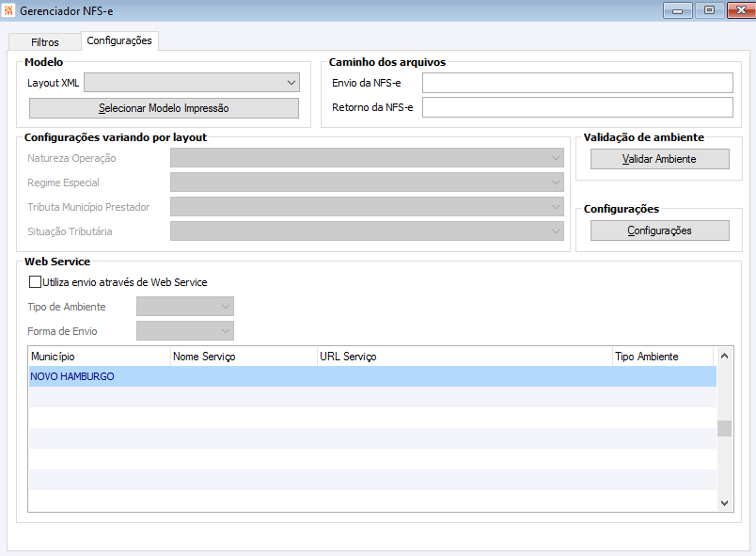Click the URL Serviço column header
Screen dimensions: 756x556
tap(465, 357)
